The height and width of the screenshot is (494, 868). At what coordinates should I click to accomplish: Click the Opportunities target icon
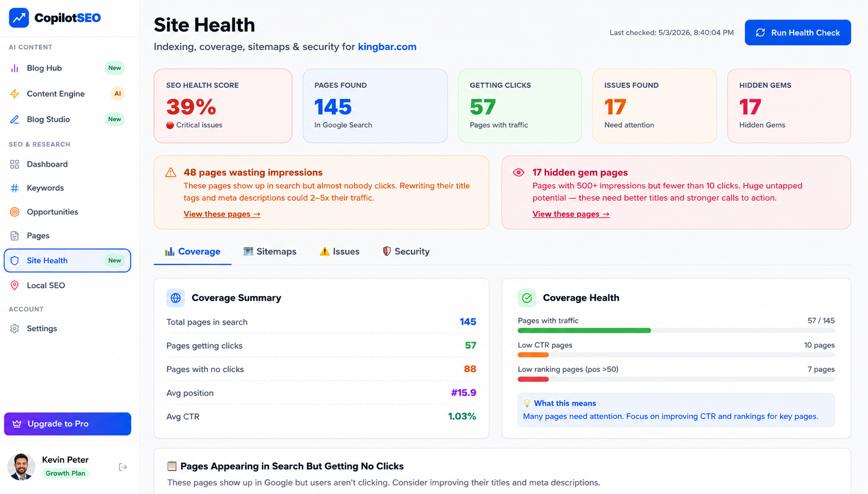pyautogui.click(x=15, y=212)
